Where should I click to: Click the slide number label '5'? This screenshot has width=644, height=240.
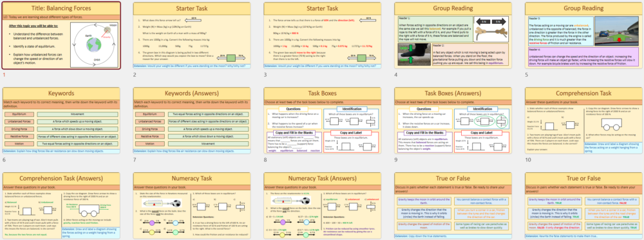[527, 75]
